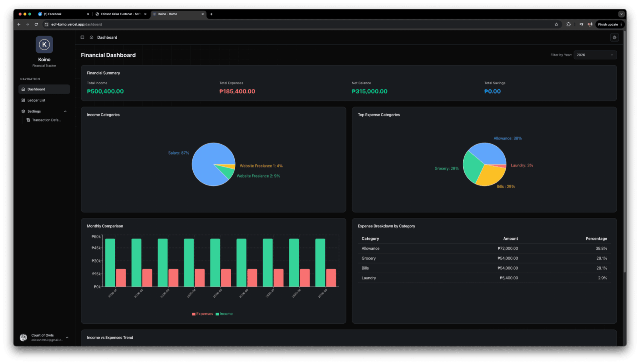Switch to the Facebook browser tab
The image size is (640, 364).
coord(63,14)
